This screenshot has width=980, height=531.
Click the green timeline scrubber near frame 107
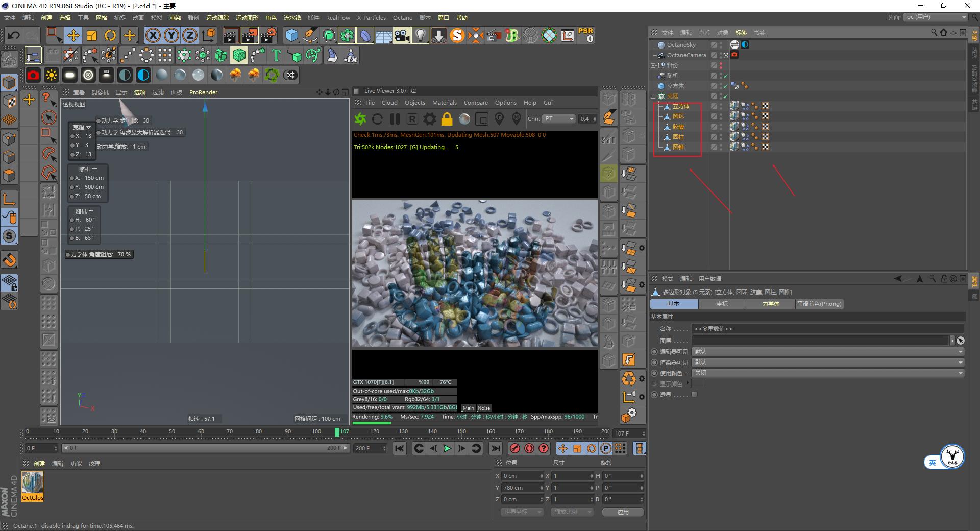click(x=338, y=432)
